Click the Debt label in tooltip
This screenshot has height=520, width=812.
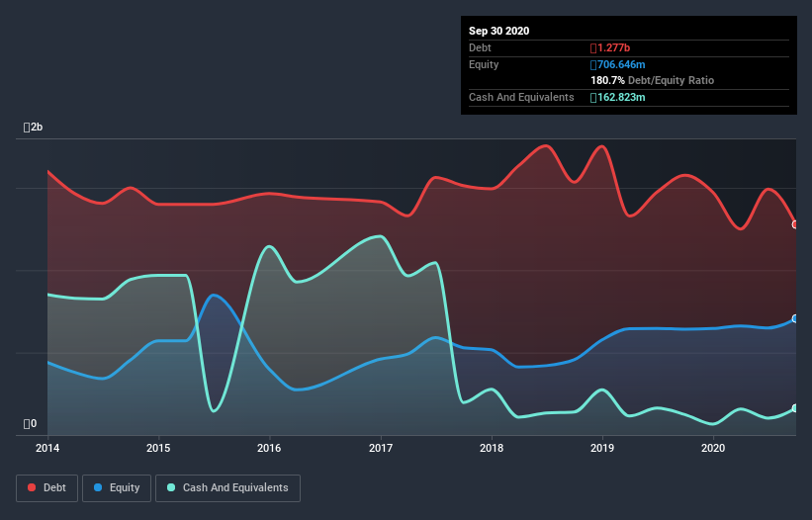480,48
